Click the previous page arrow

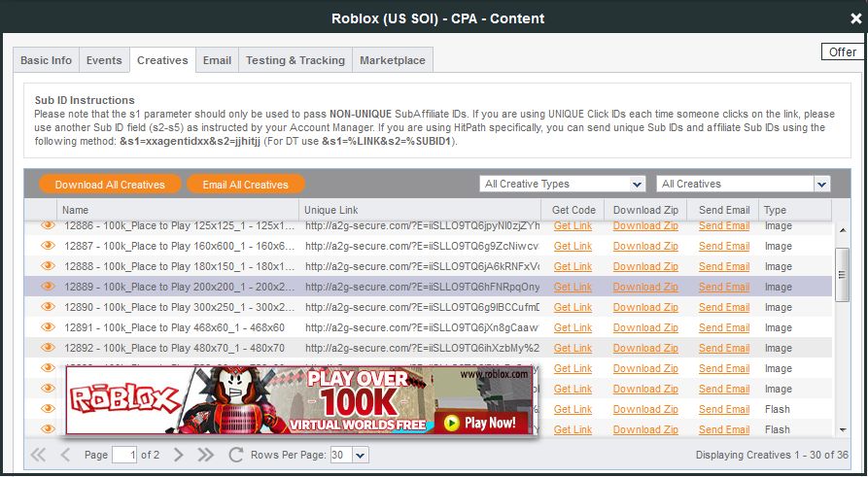pyautogui.click(x=66, y=455)
